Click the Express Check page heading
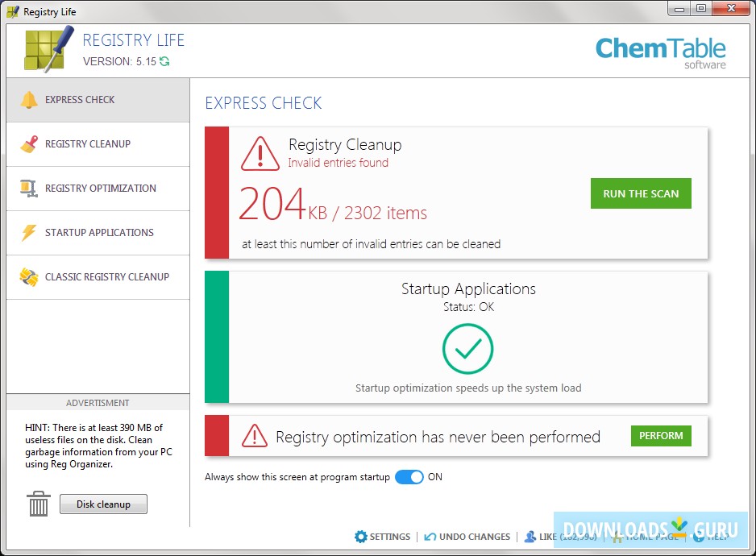Screen dimensions: 756x556 264,103
